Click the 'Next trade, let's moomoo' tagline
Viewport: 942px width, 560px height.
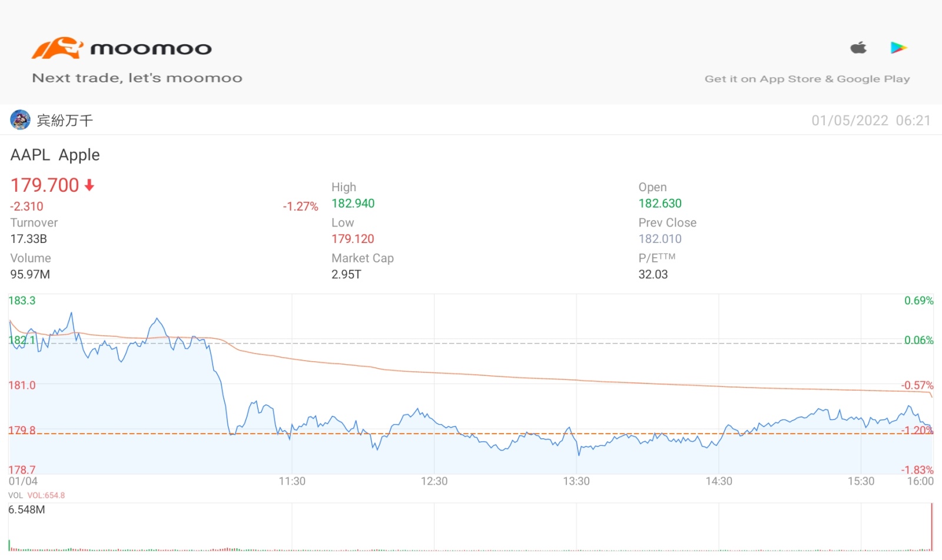[x=137, y=78]
